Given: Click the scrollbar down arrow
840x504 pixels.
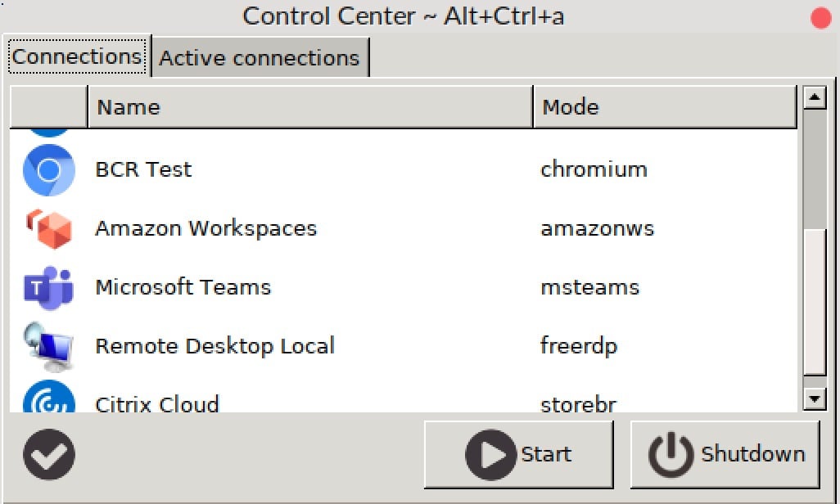Looking at the screenshot, I should click(815, 400).
